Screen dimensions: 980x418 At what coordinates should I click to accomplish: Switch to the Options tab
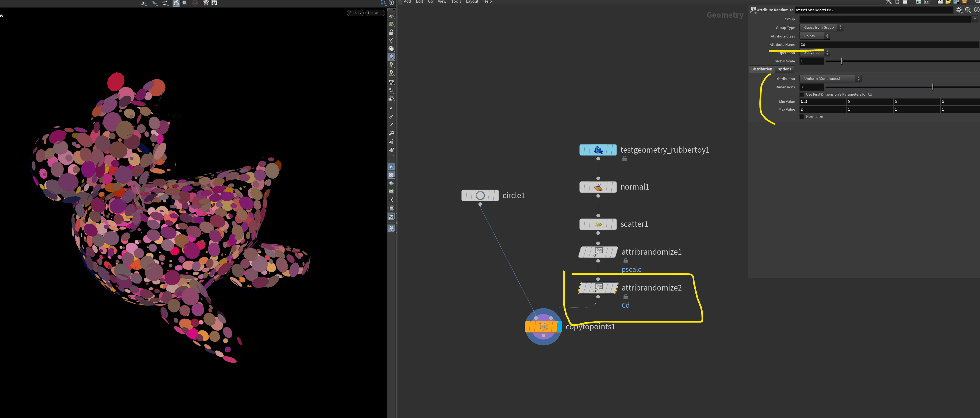coord(784,69)
